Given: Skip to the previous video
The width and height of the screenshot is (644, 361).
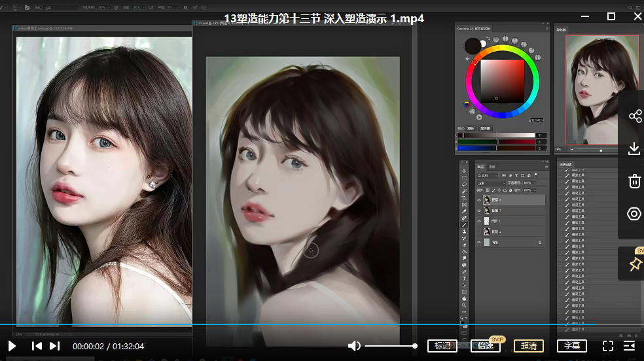Looking at the screenshot, I should pyautogui.click(x=37, y=346).
